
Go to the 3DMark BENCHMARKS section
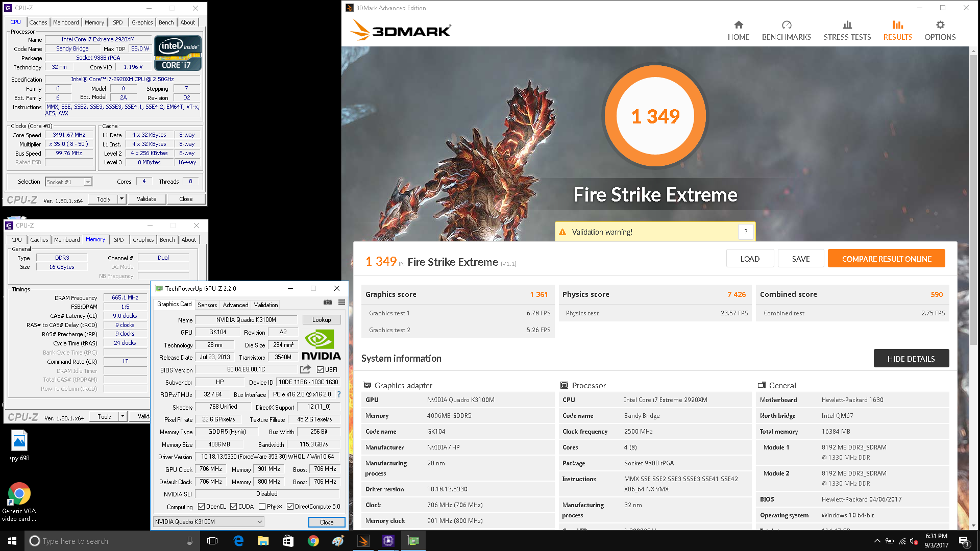tap(787, 31)
